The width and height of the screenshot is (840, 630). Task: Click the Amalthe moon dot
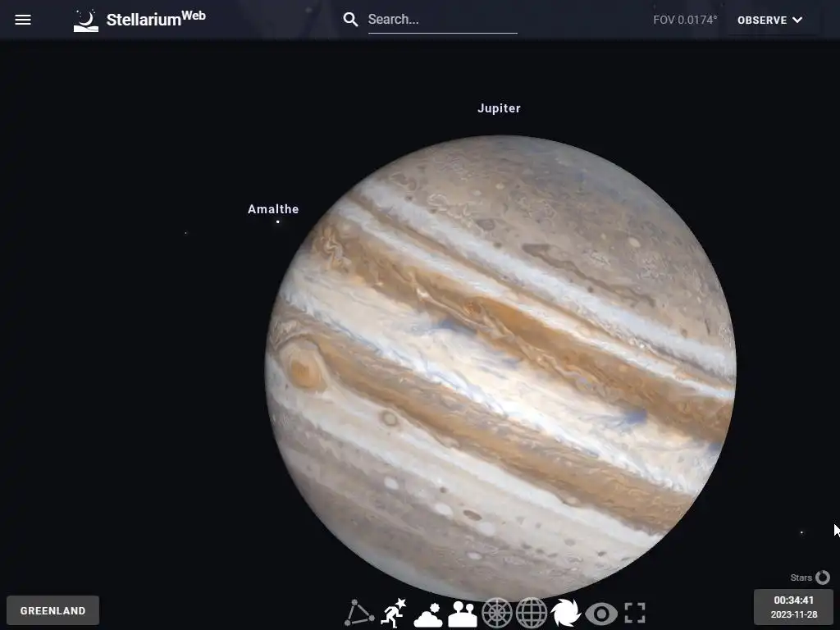click(x=277, y=221)
